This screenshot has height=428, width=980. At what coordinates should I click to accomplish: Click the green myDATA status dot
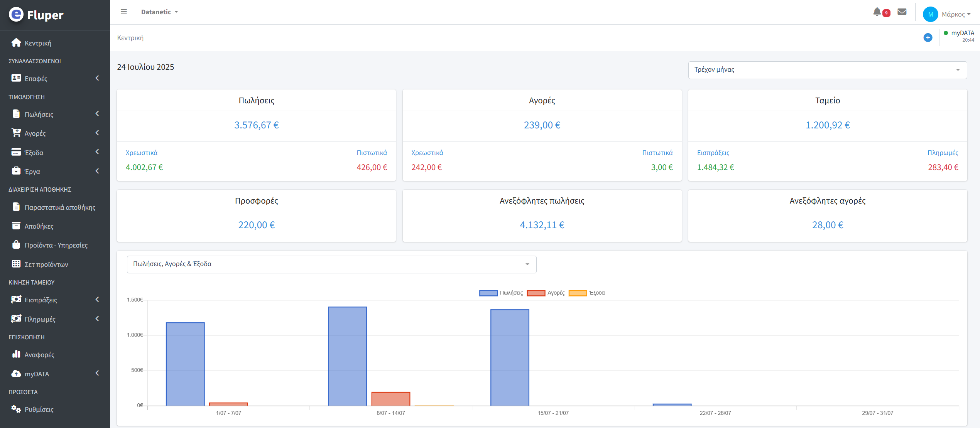(946, 33)
